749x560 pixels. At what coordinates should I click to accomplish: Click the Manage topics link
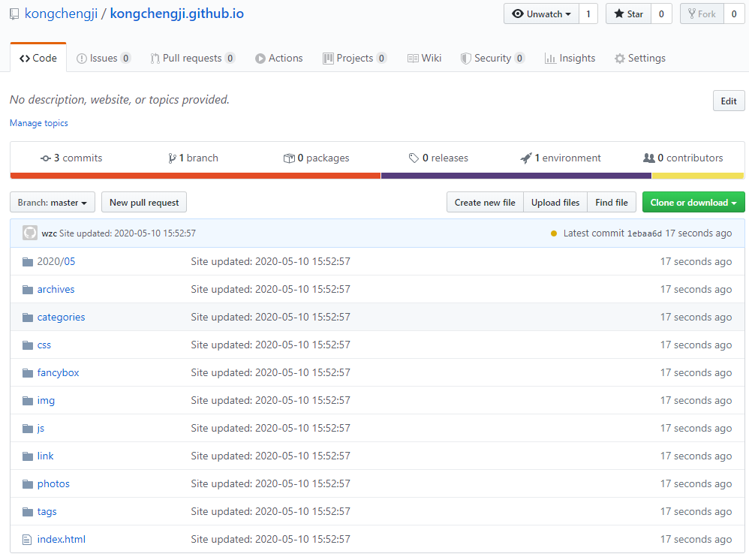point(39,123)
